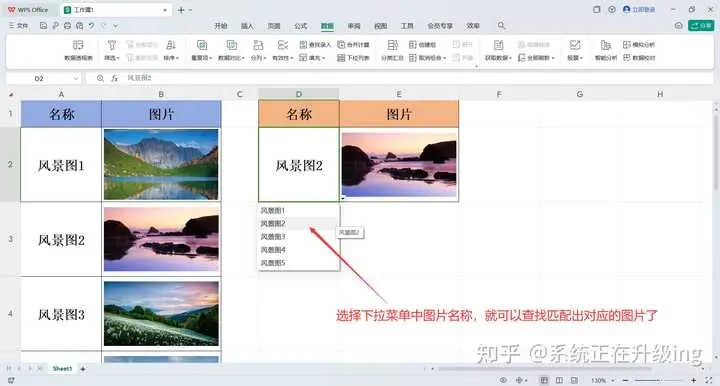Open the 有效性 validation dropdown
720x386 pixels.
(282, 50)
